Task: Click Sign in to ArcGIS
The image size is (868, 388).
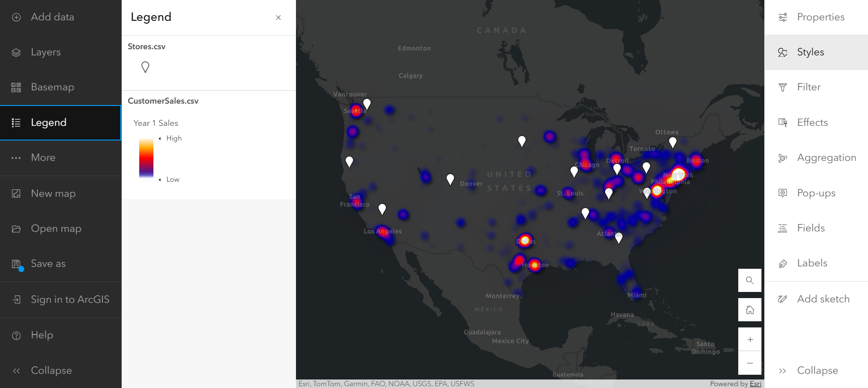Action: (70, 300)
